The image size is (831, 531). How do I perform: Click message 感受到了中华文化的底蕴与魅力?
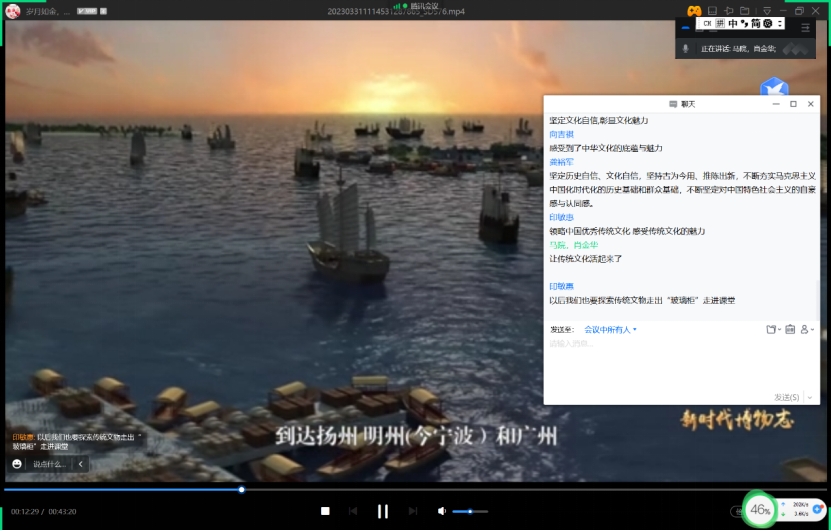[x=606, y=148]
